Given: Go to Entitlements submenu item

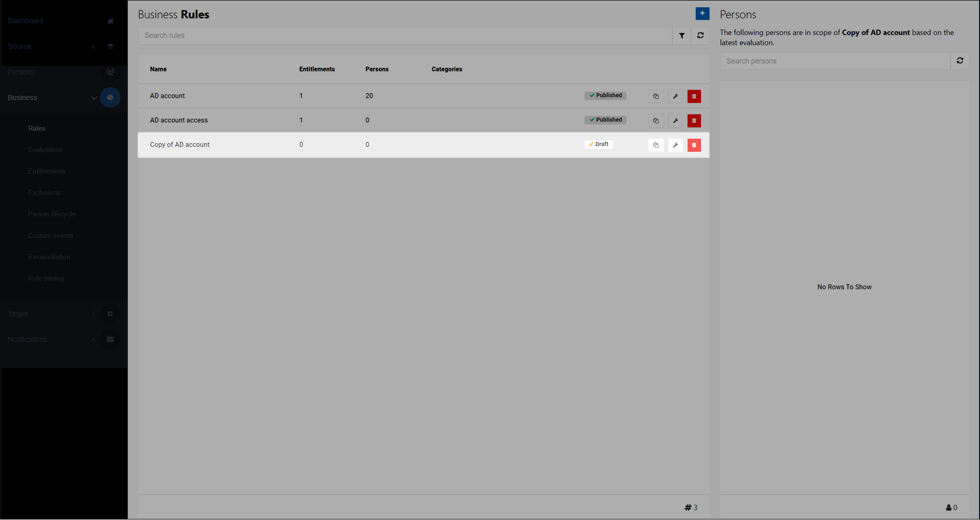Looking at the screenshot, I should click(46, 171).
